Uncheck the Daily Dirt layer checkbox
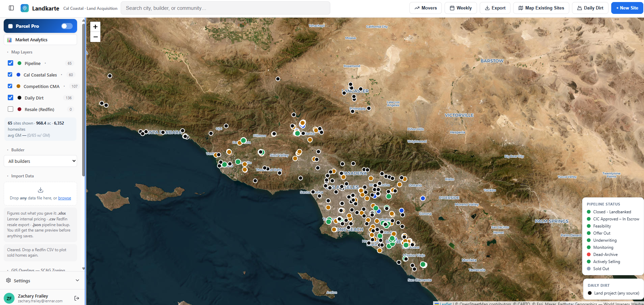This screenshot has height=305, width=644. (x=10, y=97)
